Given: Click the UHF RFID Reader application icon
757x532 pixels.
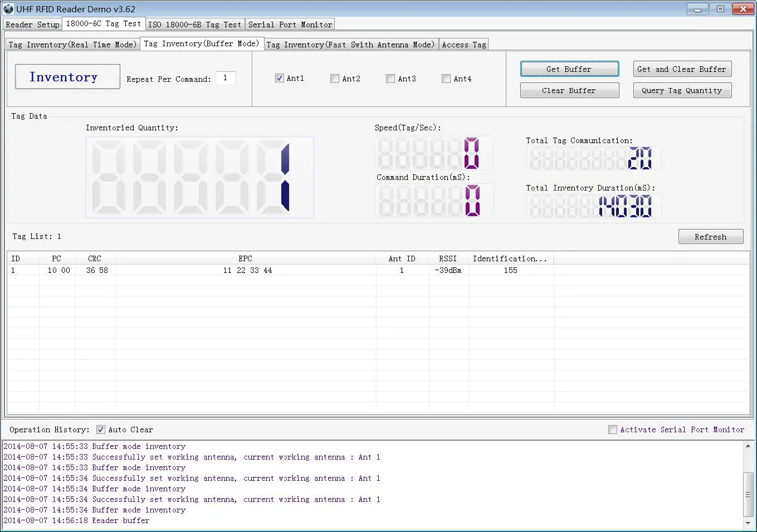Looking at the screenshot, I should (x=8, y=8).
